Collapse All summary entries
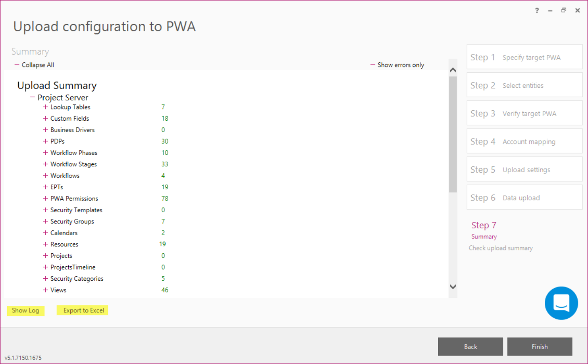 point(34,65)
